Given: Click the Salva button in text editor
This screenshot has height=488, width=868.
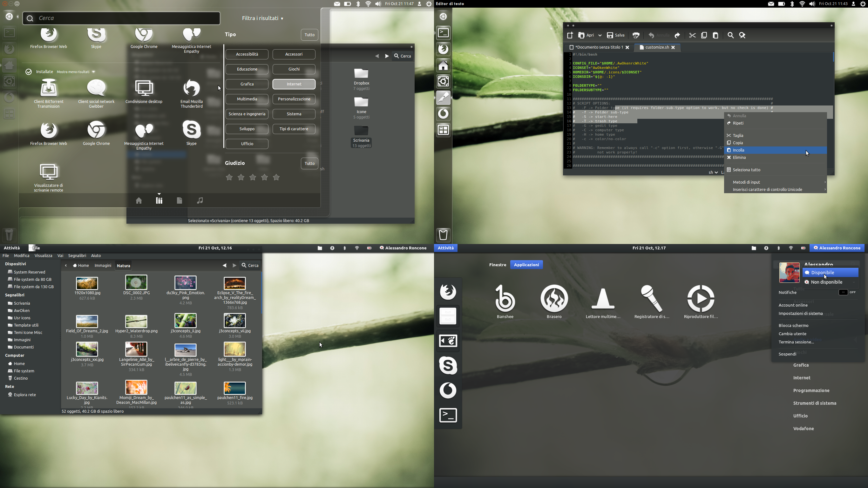Looking at the screenshot, I should click(616, 35).
